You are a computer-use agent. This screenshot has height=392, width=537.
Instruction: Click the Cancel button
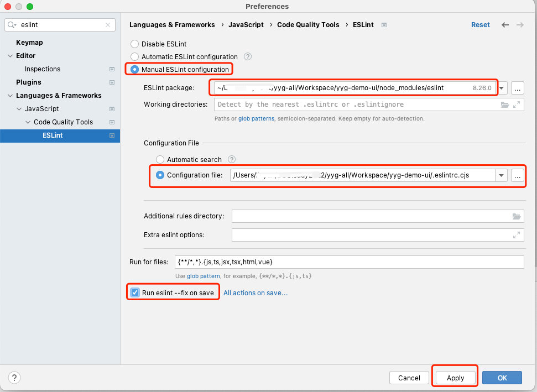click(409, 378)
